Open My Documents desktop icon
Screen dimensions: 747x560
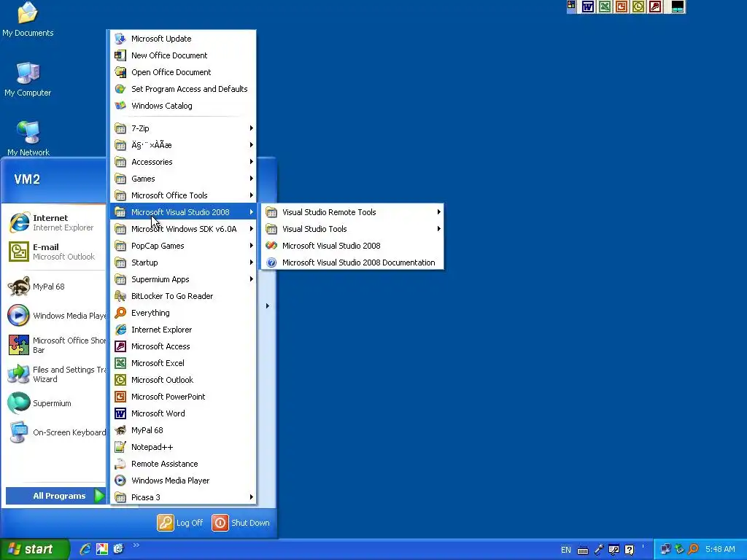(28, 19)
